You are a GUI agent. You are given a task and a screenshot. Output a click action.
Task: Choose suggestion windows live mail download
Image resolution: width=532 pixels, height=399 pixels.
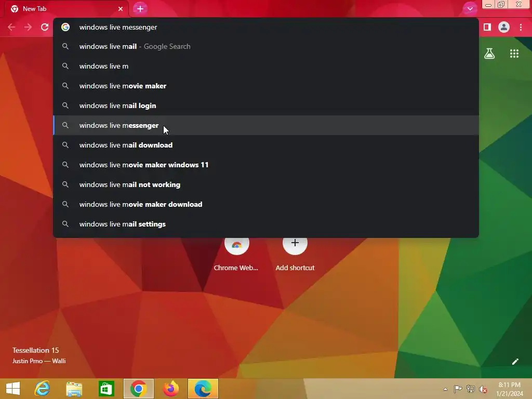click(266, 145)
